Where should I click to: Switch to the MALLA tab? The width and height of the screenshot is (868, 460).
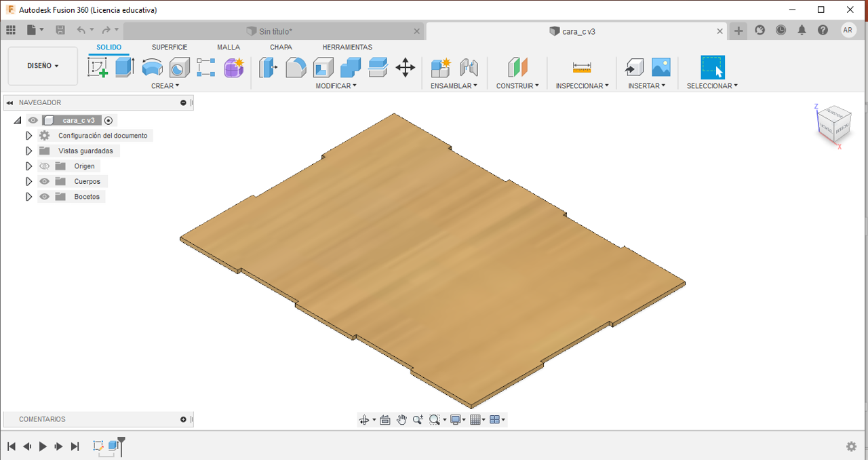tap(229, 47)
